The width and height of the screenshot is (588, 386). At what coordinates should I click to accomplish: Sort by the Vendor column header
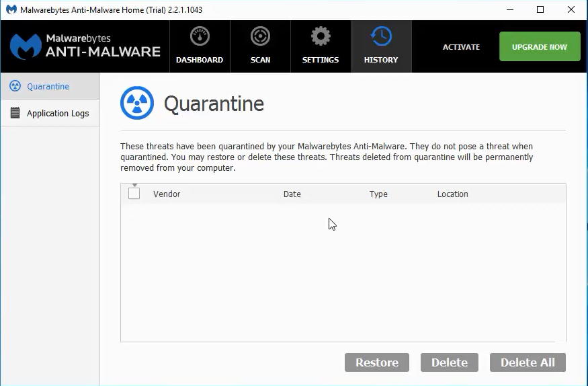click(x=167, y=194)
